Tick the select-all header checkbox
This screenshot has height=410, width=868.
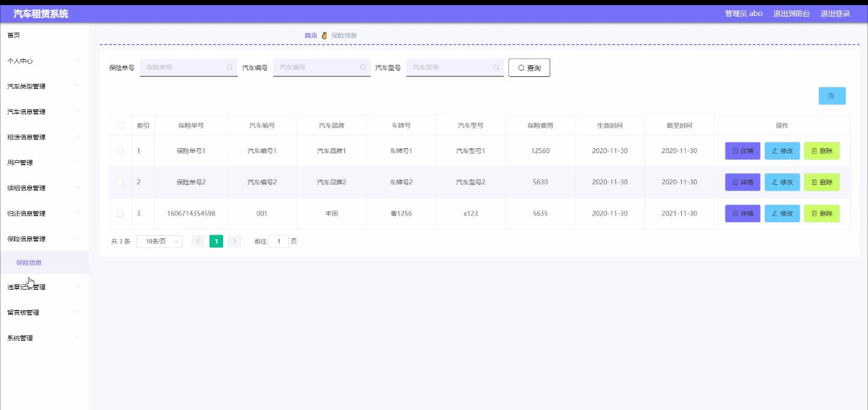pos(120,126)
